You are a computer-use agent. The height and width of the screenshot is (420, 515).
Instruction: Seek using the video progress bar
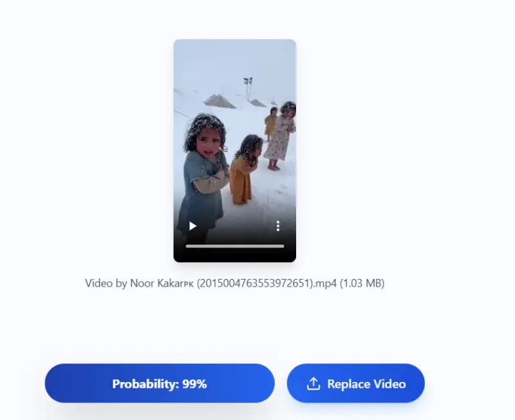click(x=235, y=246)
